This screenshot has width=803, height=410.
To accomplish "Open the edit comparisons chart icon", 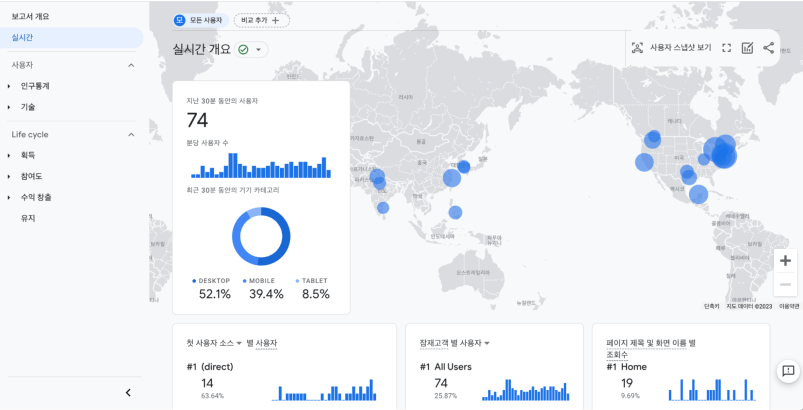I will (747, 48).
